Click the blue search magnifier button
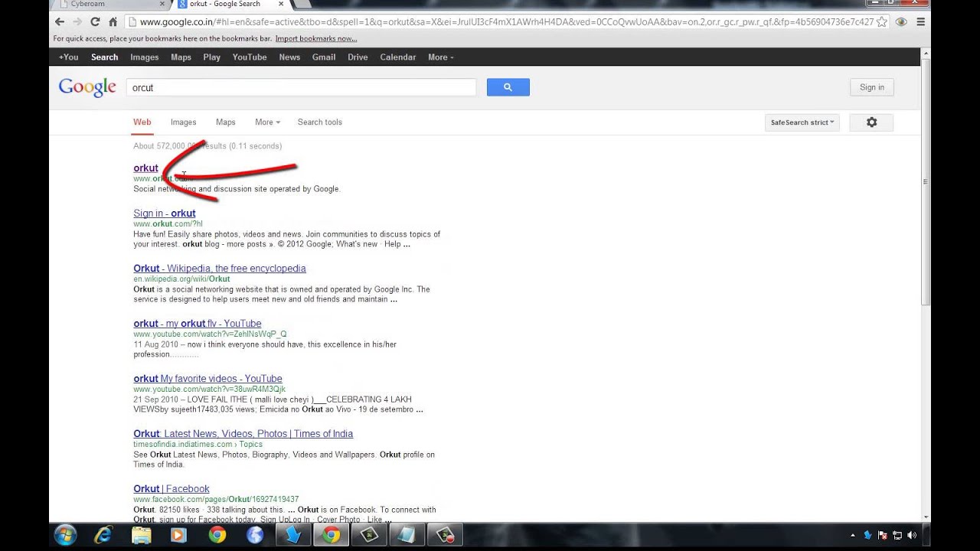 (x=508, y=87)
